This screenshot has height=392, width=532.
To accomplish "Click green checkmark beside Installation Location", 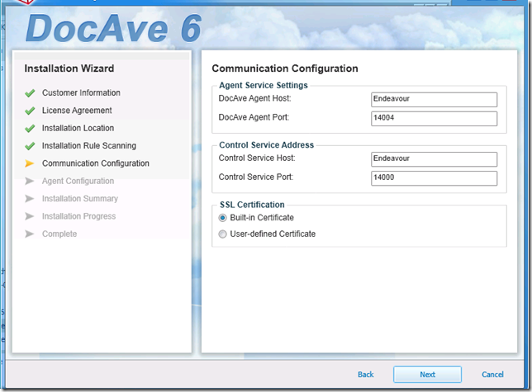I will [30, 128].
